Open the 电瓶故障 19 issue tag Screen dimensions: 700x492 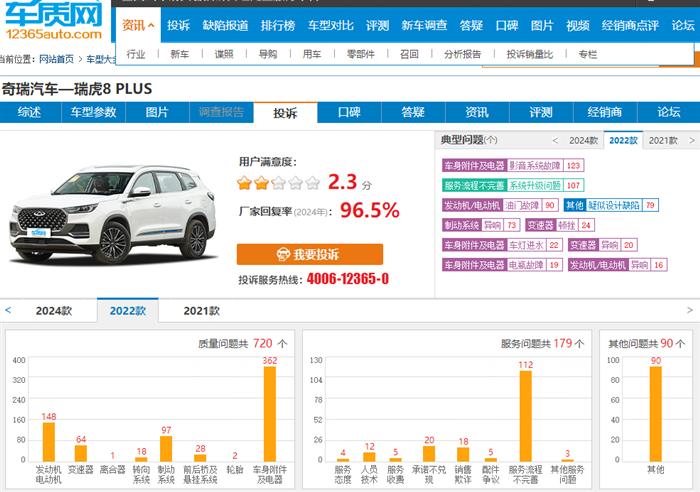tap(502, 265)
